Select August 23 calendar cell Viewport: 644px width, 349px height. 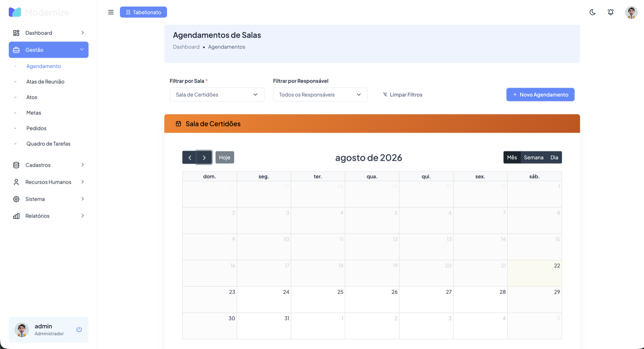click(x=210, y=300)
